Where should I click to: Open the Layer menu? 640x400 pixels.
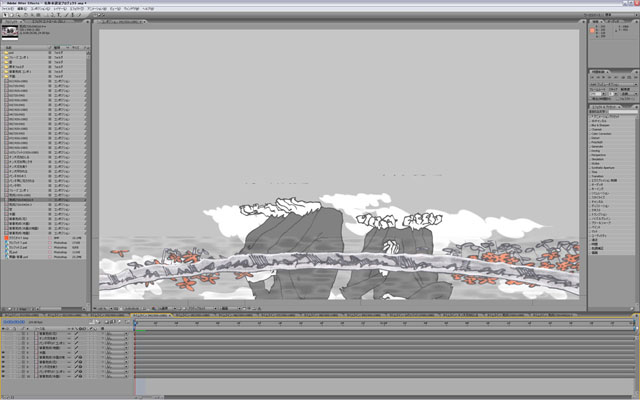pyautogui.click(x=60, y=9)
